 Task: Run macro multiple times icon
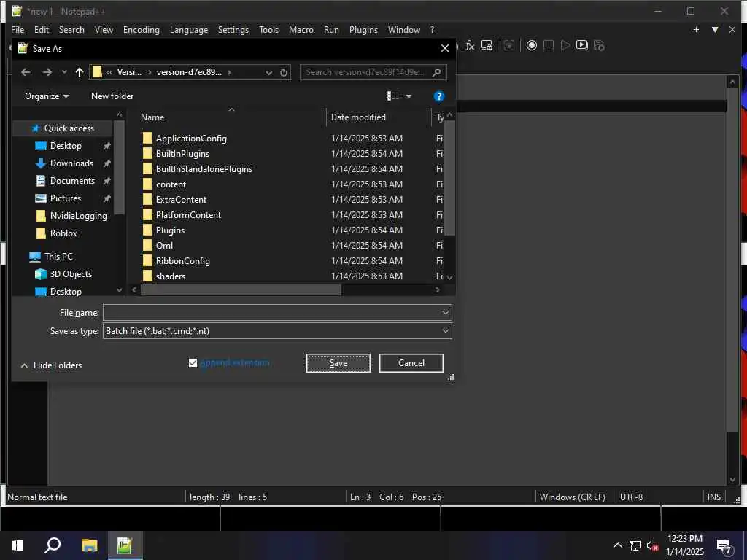pyautogui.click(x=581, y=46)
